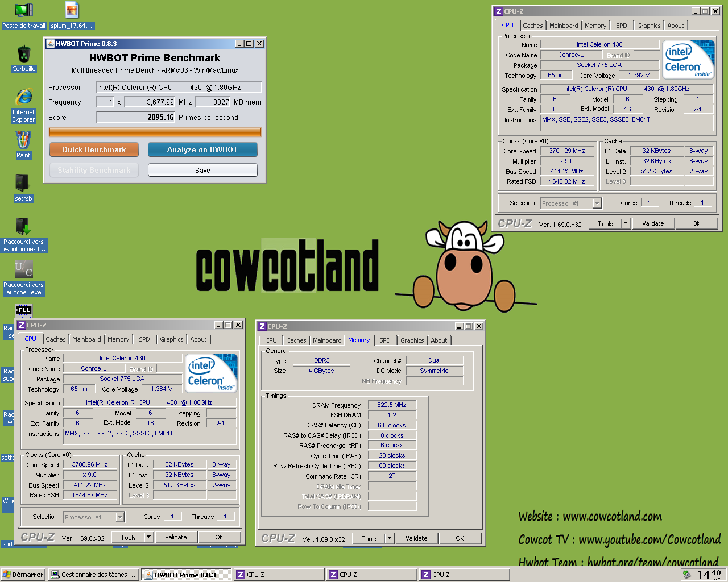Open About tab in top-right CPU-Z
The image size is (728, 582).
coord(676,26)
